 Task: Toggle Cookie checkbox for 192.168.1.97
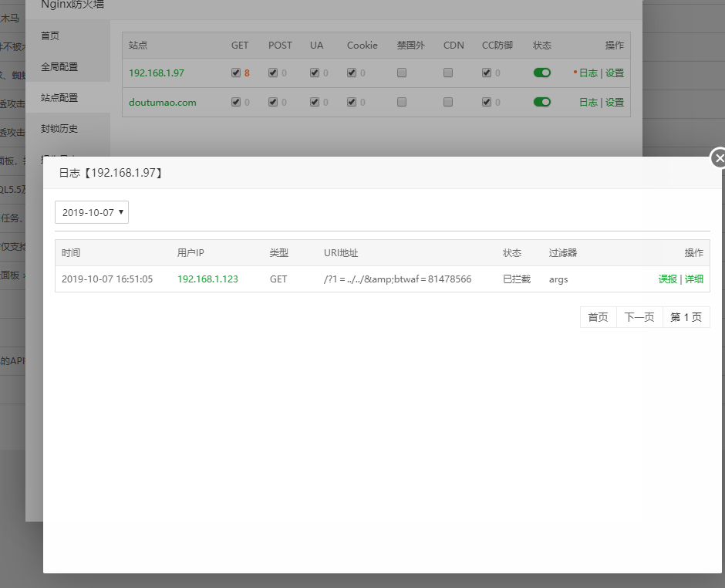pos(352,73)
